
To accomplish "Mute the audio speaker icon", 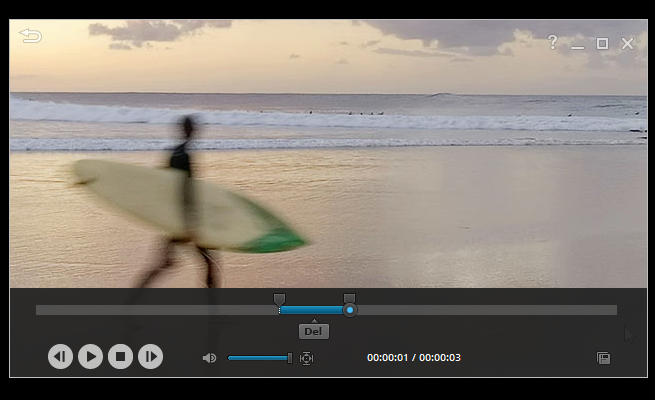I will point(209,358).
